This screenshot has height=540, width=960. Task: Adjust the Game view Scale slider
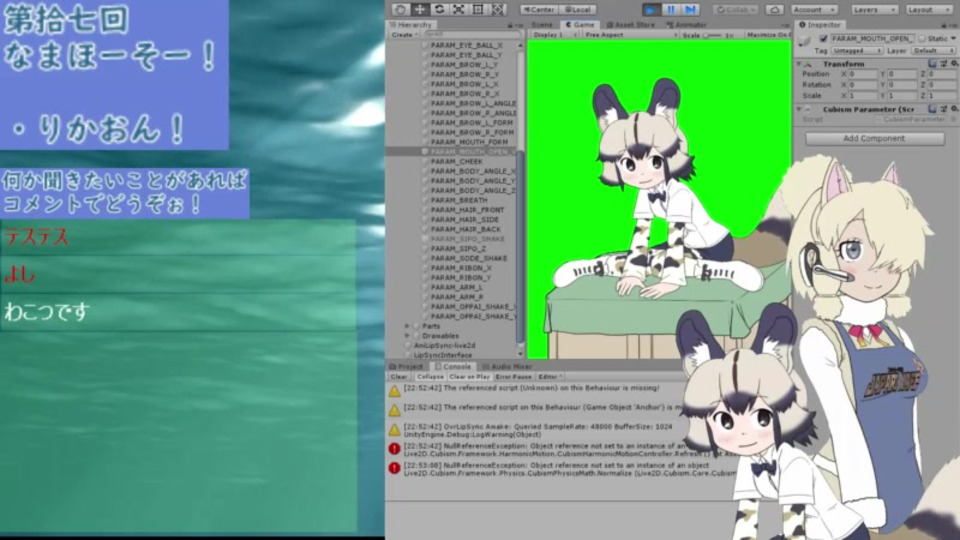coord(713,36)
